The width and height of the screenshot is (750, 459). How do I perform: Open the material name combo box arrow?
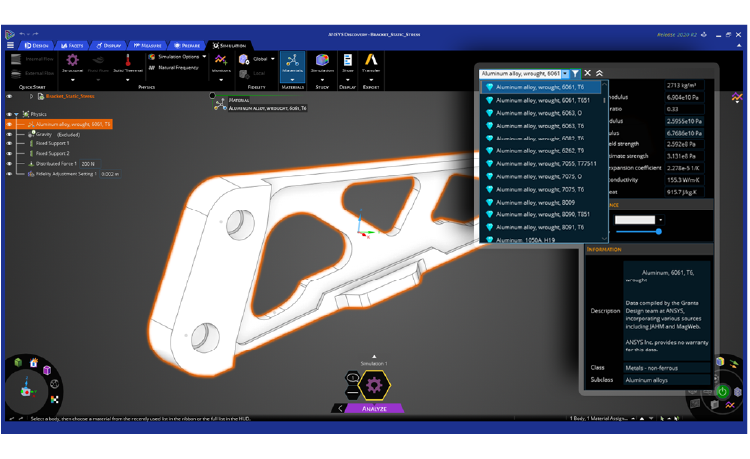click(565, 74)
